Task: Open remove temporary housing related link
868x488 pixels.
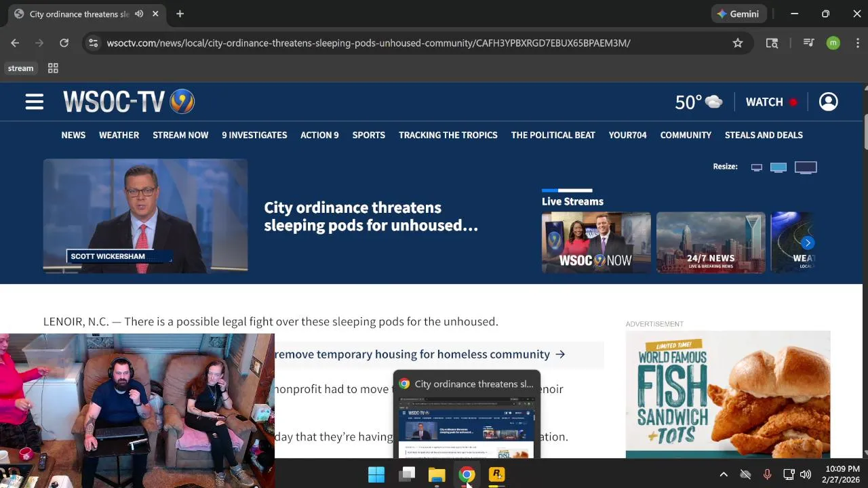Action: [420, 354]
